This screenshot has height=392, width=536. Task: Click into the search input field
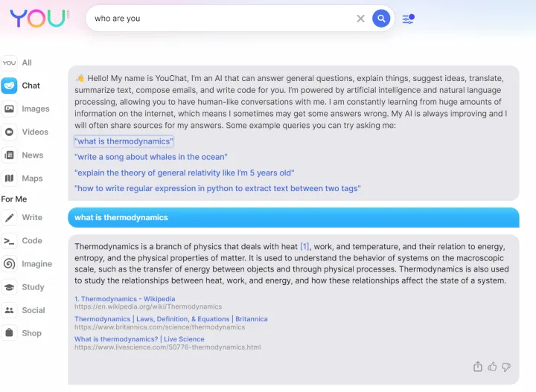click(220, 19)
